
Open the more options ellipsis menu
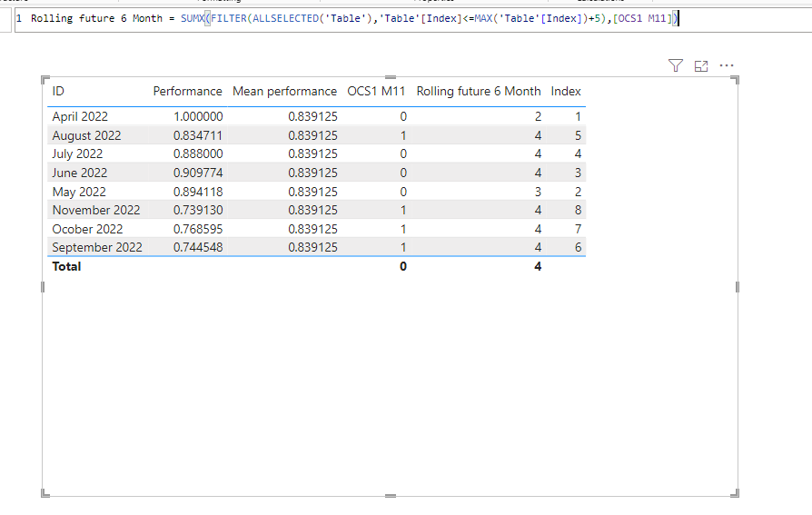coord(727,65)
